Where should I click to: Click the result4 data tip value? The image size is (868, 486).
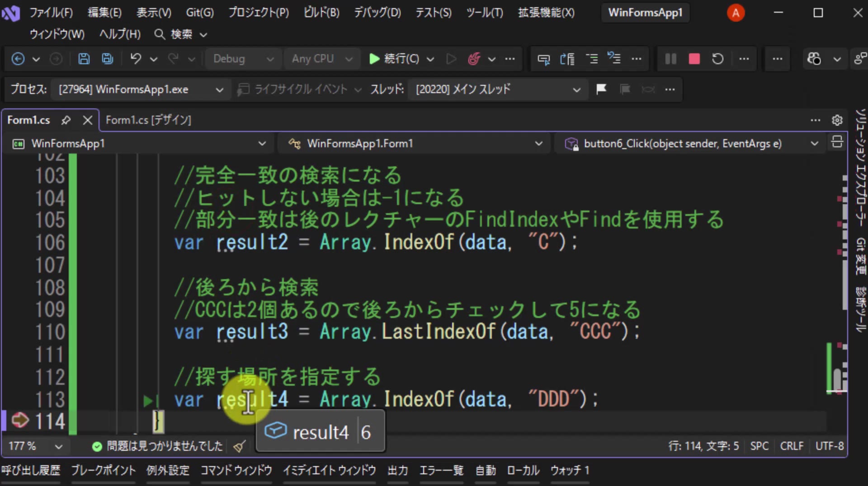[x=366, y=433]
